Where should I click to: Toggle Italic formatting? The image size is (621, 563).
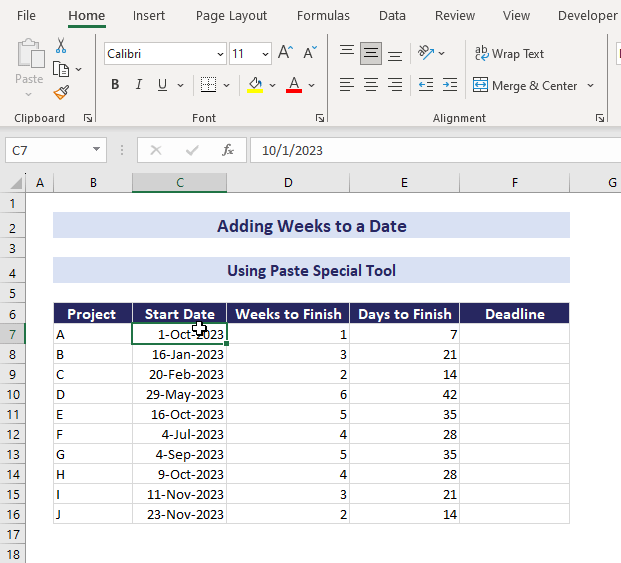pos(140,85)
